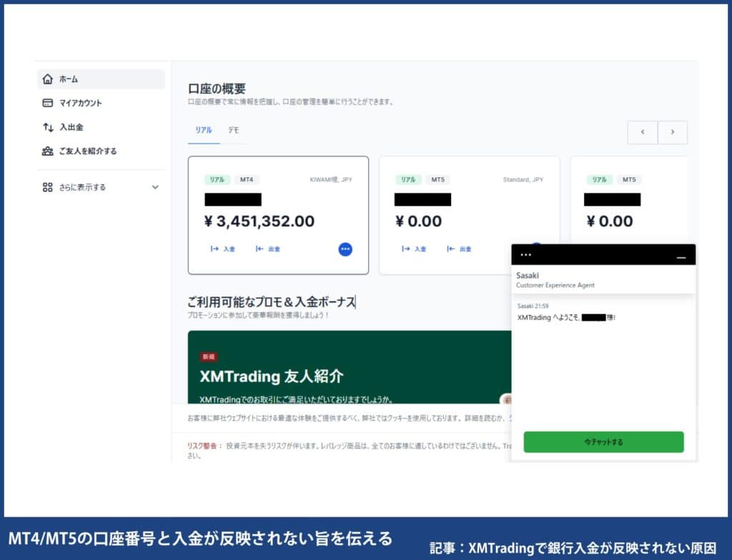Switch to the リアル accounts tab

tap(205, 131)
